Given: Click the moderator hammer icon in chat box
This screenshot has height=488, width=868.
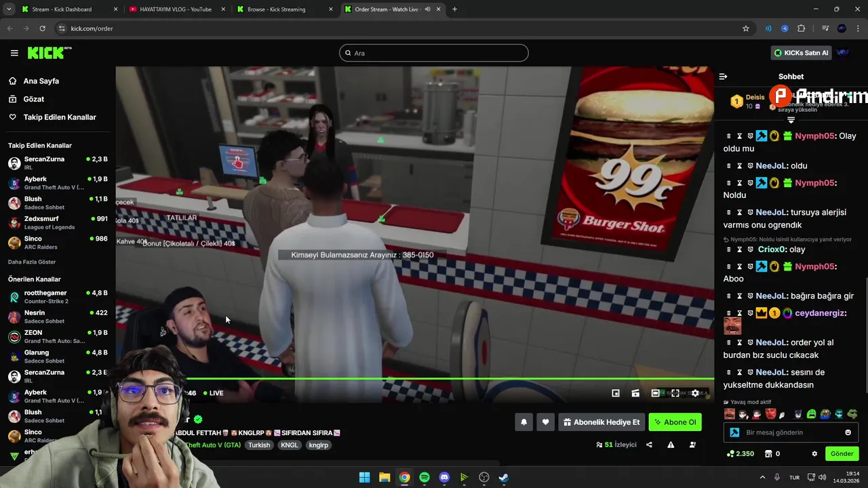Looking at the screenshot, I should pos(734,432).
